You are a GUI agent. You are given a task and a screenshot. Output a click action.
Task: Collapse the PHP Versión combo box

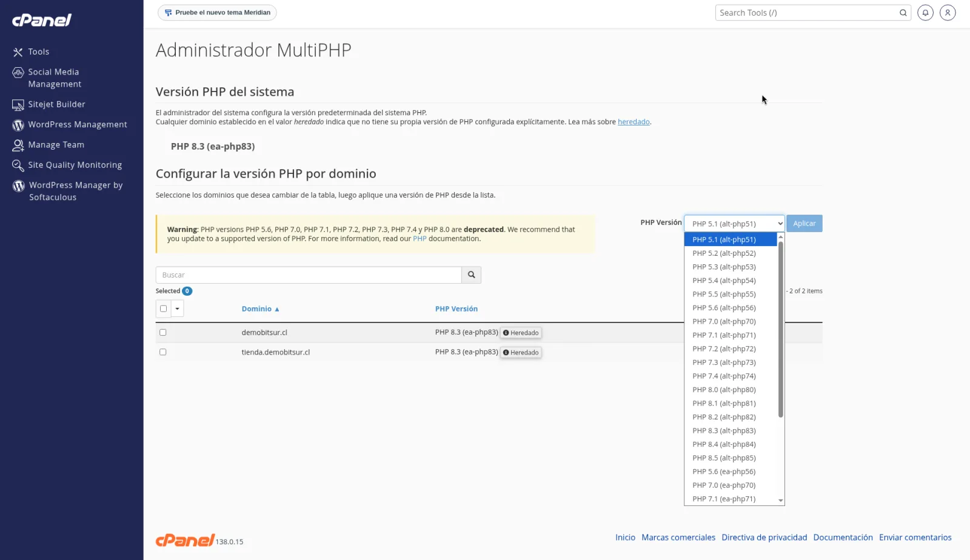click(734, 224)
